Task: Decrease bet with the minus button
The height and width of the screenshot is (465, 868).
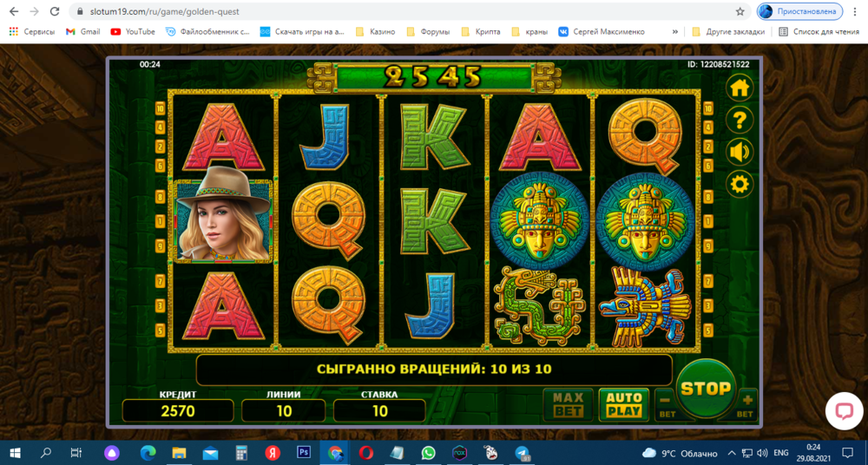Action: 667,402
